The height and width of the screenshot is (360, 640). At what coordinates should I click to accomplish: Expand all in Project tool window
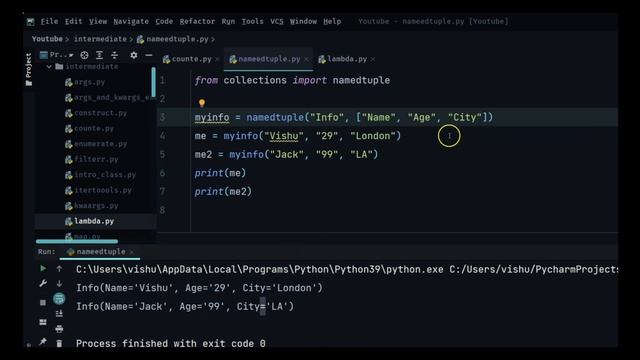pyautogui.click(x=99, y=55)
